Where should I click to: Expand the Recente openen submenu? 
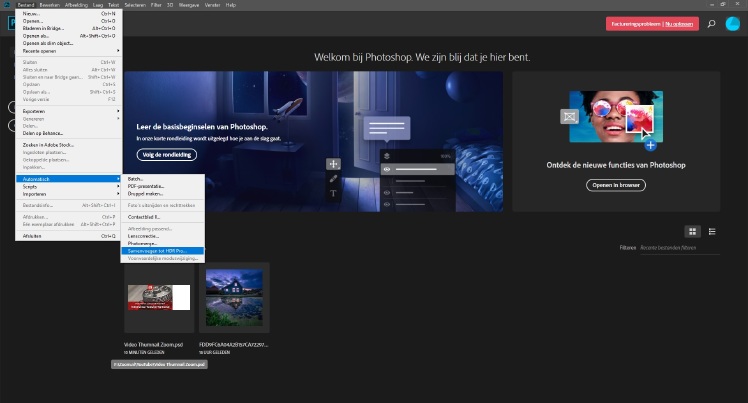tap(69, 51)
